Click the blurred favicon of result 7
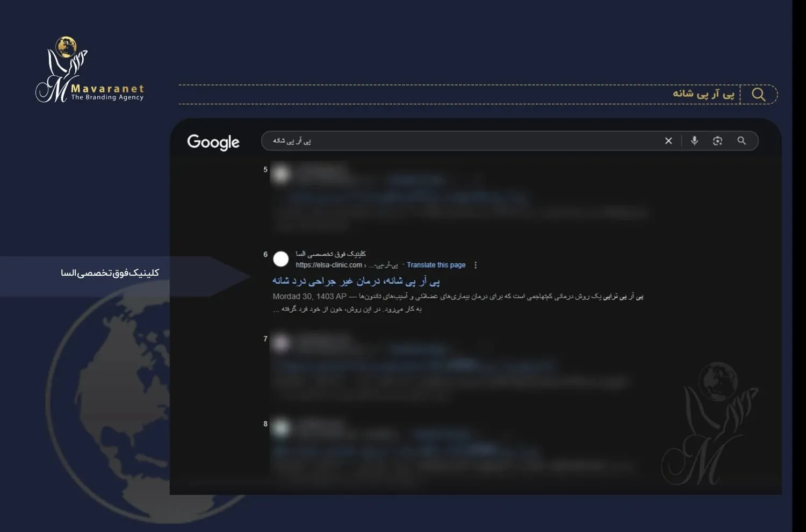Viewport: 806px width, 532px height. coord(280,343)
